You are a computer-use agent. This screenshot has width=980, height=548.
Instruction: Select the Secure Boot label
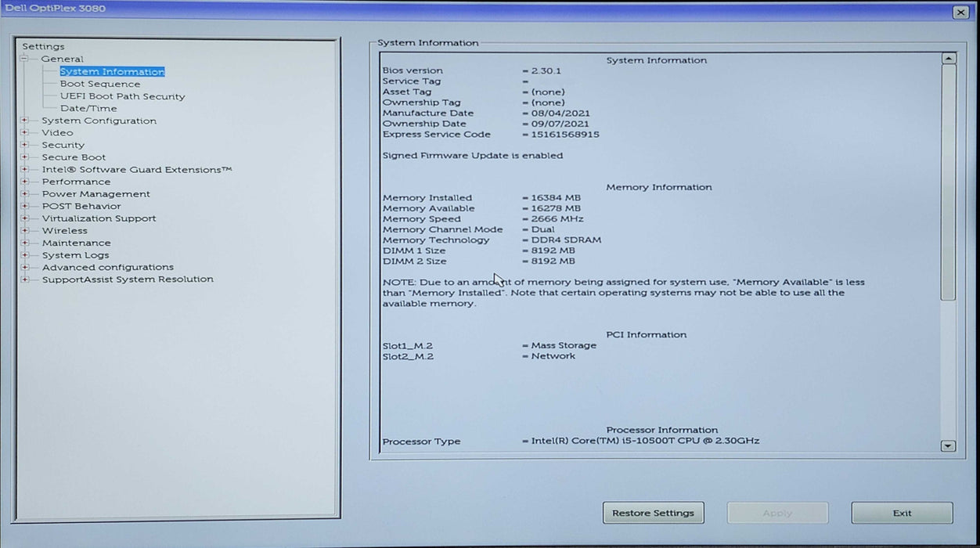tap(74, 157)
